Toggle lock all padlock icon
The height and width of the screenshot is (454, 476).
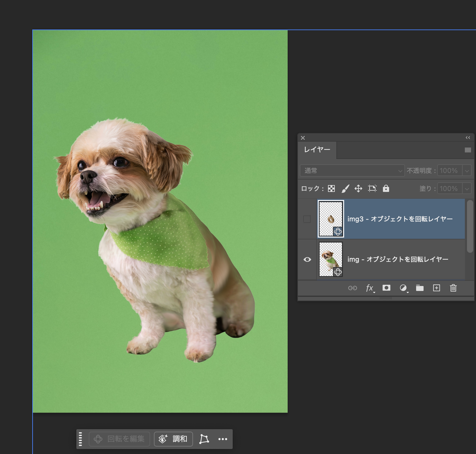[386, 188]
